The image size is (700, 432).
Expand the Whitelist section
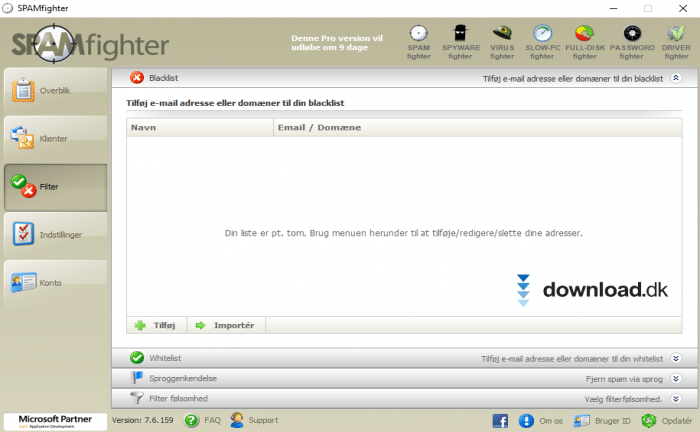click(x=676, y=358)
